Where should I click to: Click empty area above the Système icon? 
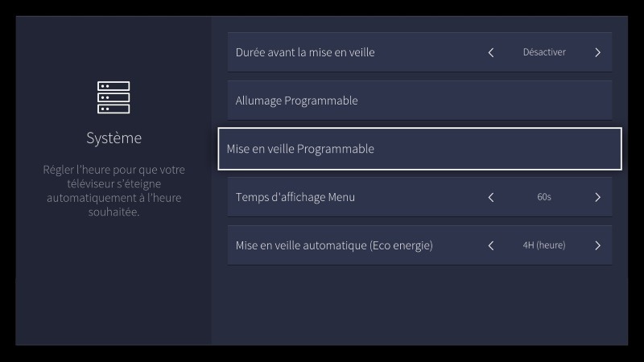click(x=114, y=48)
